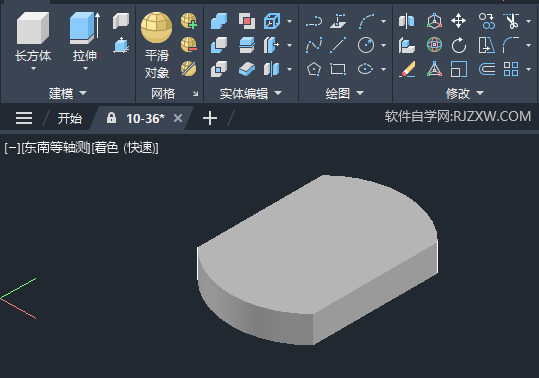Select the solid Intersect tool

219,69
